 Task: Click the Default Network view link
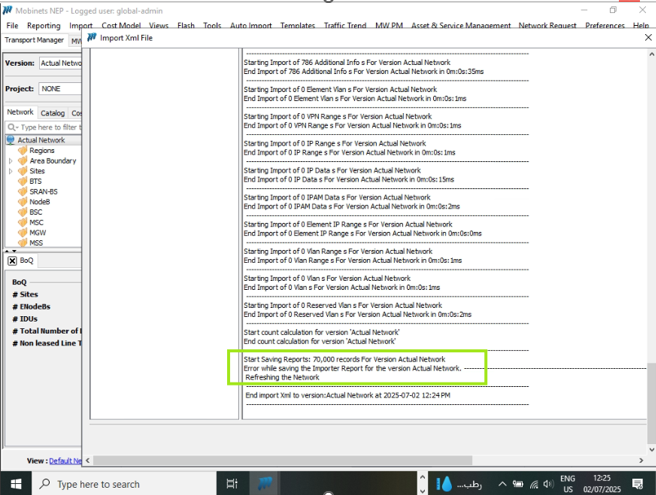65,461
